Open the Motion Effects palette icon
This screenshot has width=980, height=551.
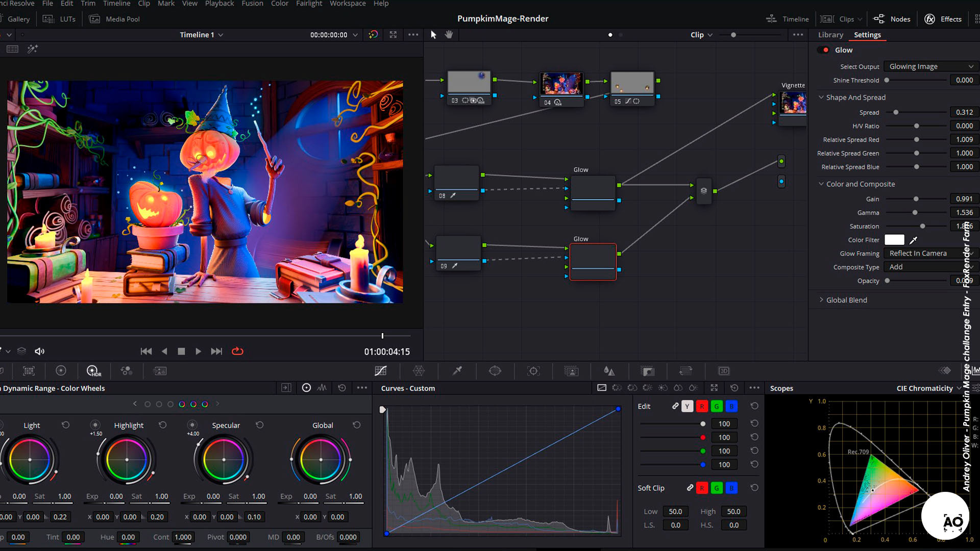(160, 371)
